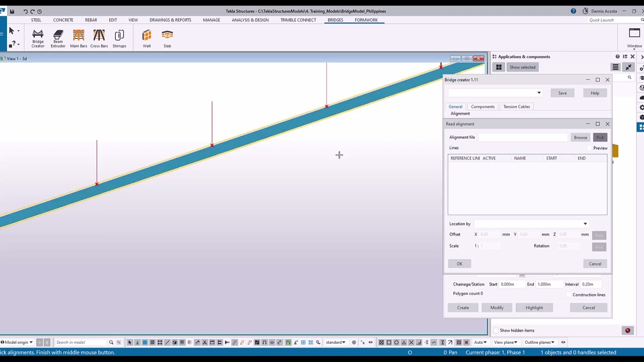Switch to the FORMWORK ribbon tab
This screenshot has height=362, width=644.
tap(366, 20)
